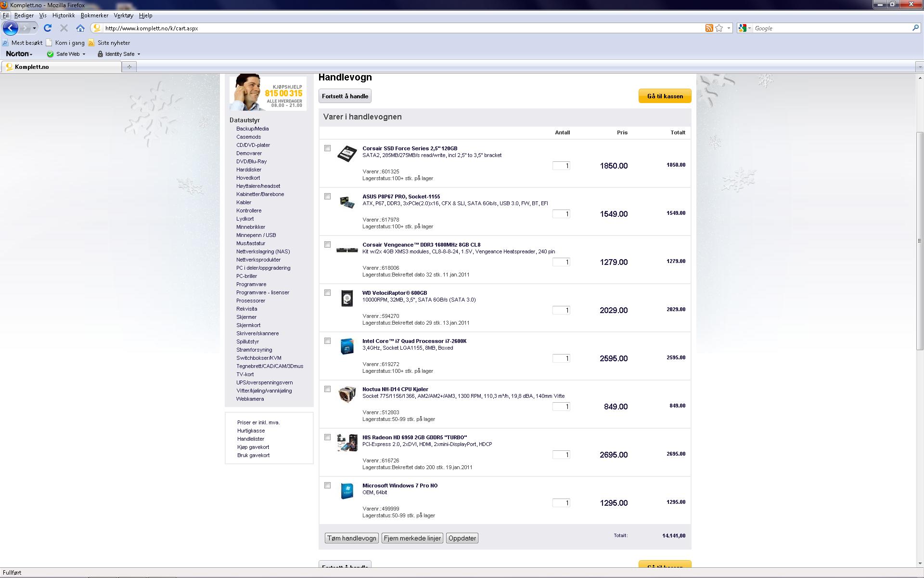Open Harddisker category link

point(249,170)
